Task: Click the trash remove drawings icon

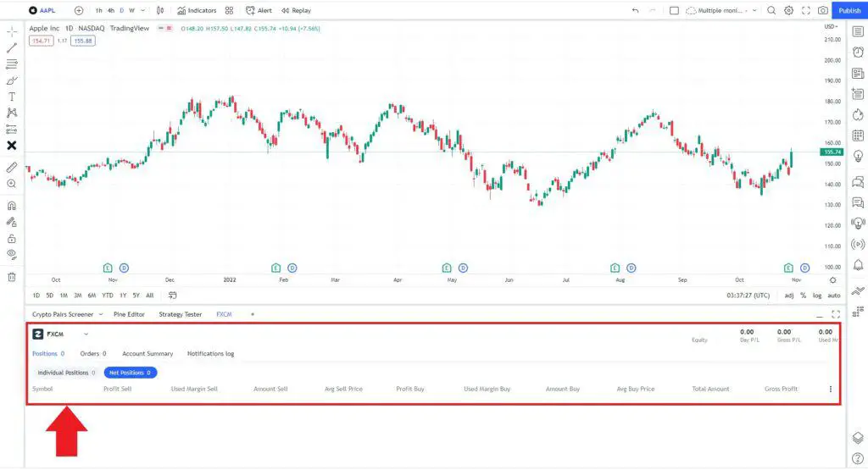Action: [x=12, y=277]
